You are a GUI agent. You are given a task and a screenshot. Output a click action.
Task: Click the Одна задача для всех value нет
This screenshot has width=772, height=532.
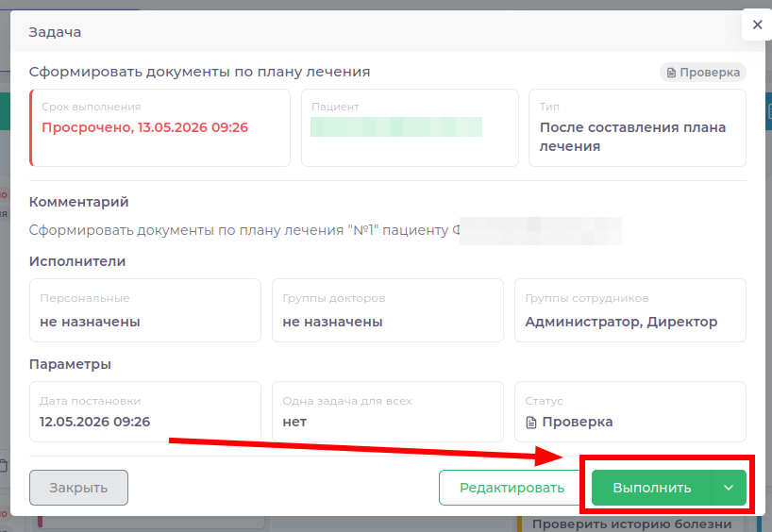tap(294, 422)
